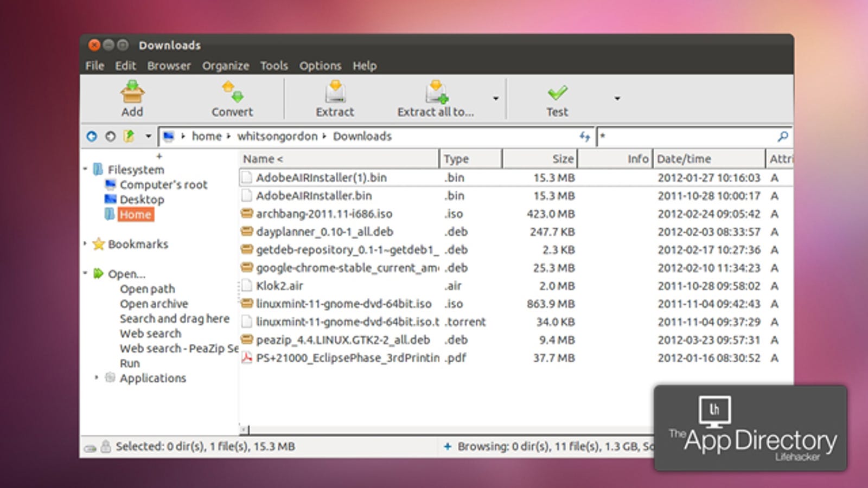This screenshot has height=488, width=868.
Task: Sort by the Date/time column header
Action: coord(709,159)
